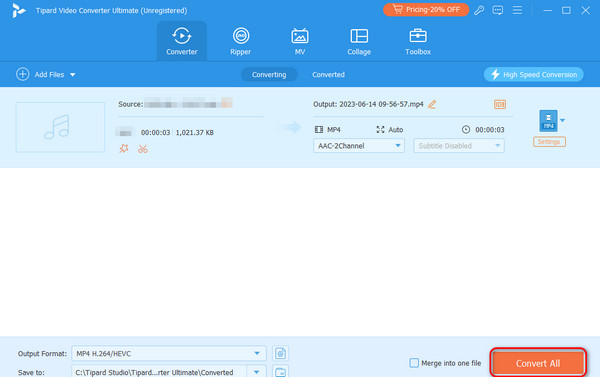Open the Cut scissors tool
The width and height of the screenshot is (600, 377).
tap(143, 149)
